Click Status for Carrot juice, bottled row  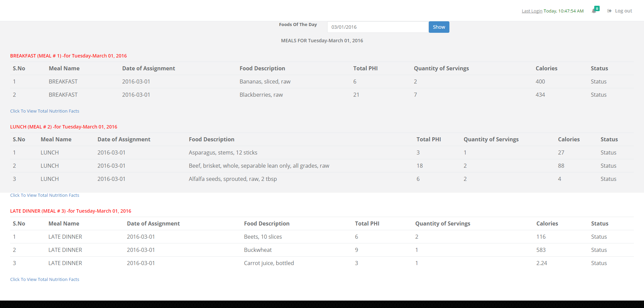point(599,263)
